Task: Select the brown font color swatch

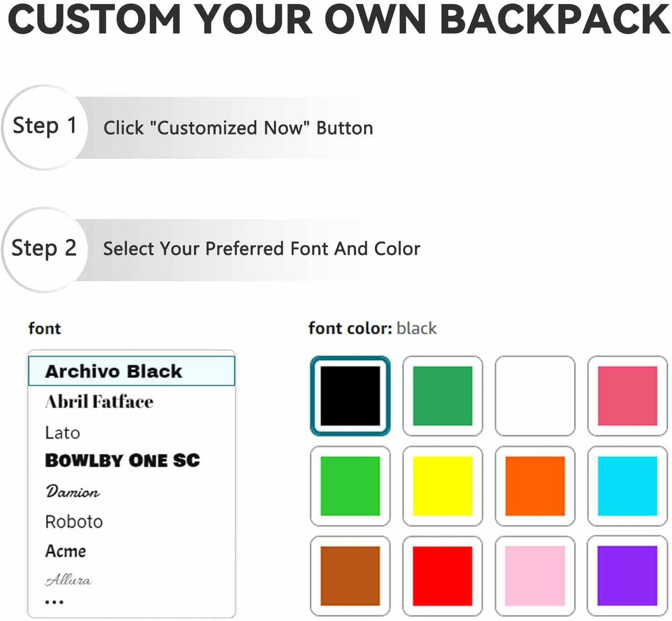Action: (x=350, y=576)
